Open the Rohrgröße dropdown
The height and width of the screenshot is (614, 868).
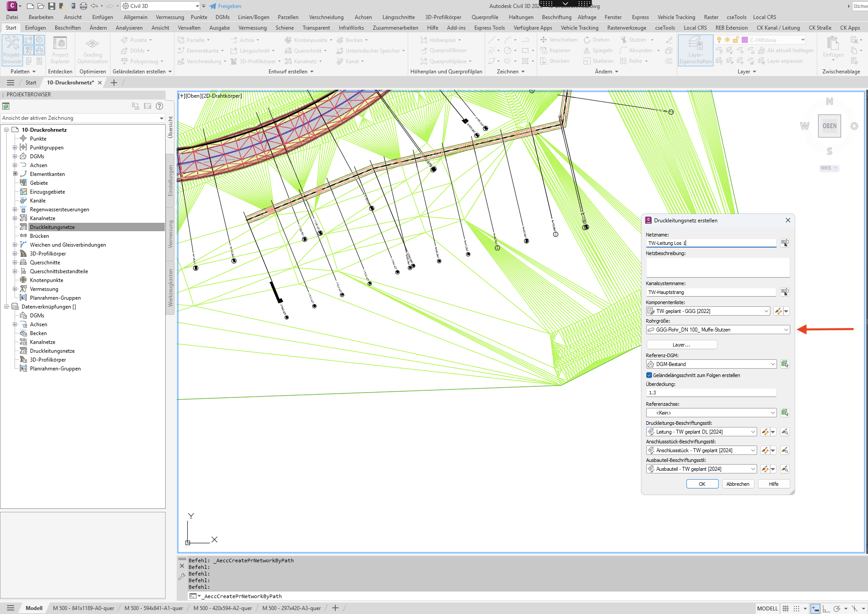point(718,330)
